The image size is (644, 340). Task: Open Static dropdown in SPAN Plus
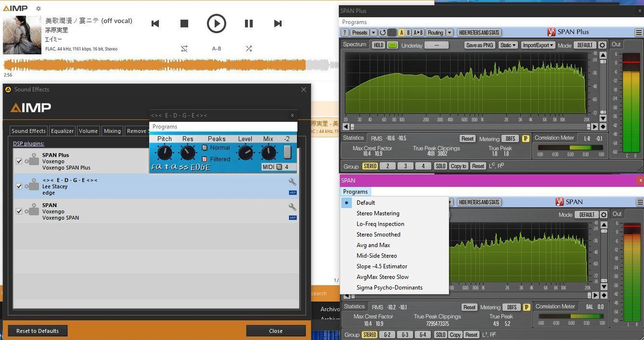coord(508,45)
